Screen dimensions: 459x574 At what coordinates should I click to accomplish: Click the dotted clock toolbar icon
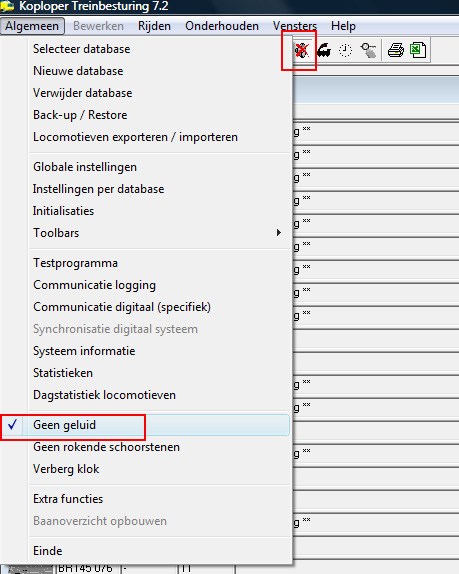345,50
